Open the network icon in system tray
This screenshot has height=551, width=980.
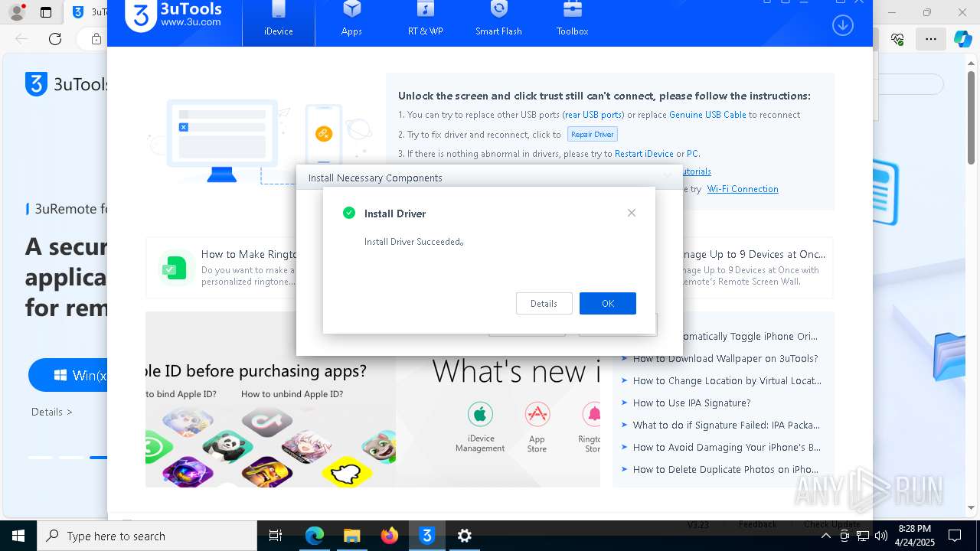862,536
